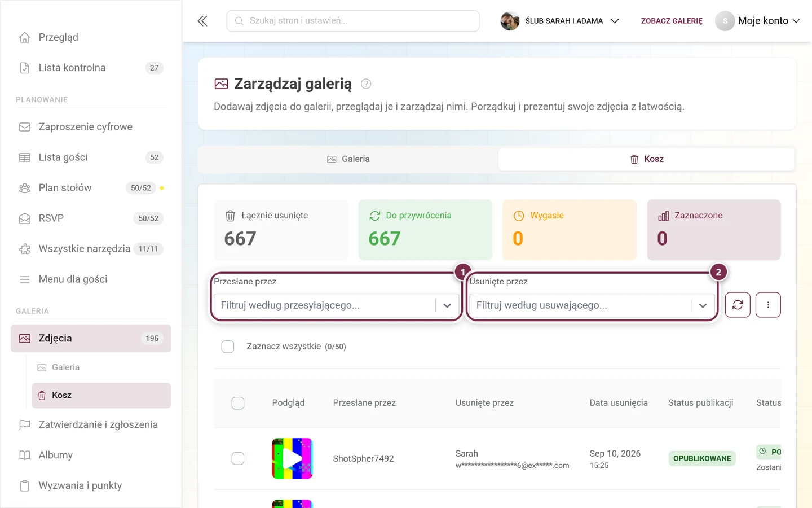The image size is (812, 508).
Task: Open the Filtruj według przesyłającego dropdown
Action: (337, 305)
